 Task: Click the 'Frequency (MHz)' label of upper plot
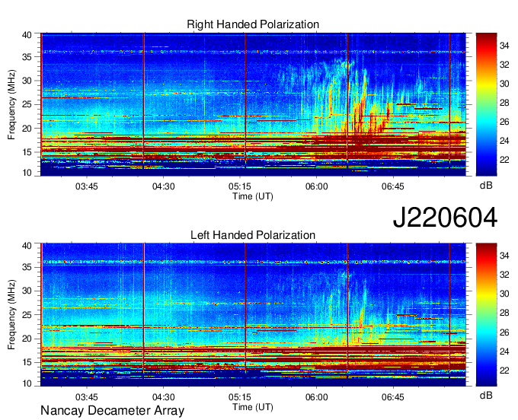tap(11, 104)
